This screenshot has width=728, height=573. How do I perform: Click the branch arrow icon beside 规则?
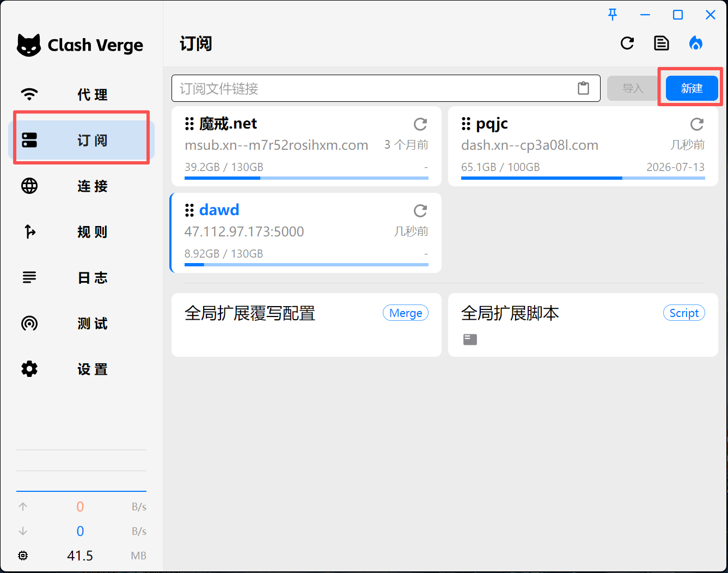tap(29, 231)
